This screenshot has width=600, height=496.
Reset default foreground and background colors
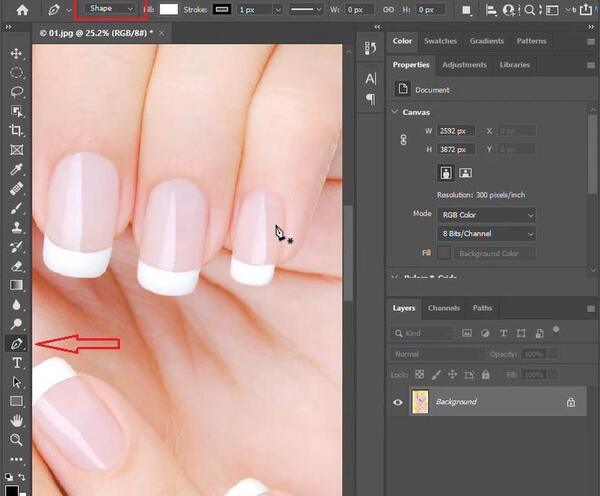click(8, 477)
